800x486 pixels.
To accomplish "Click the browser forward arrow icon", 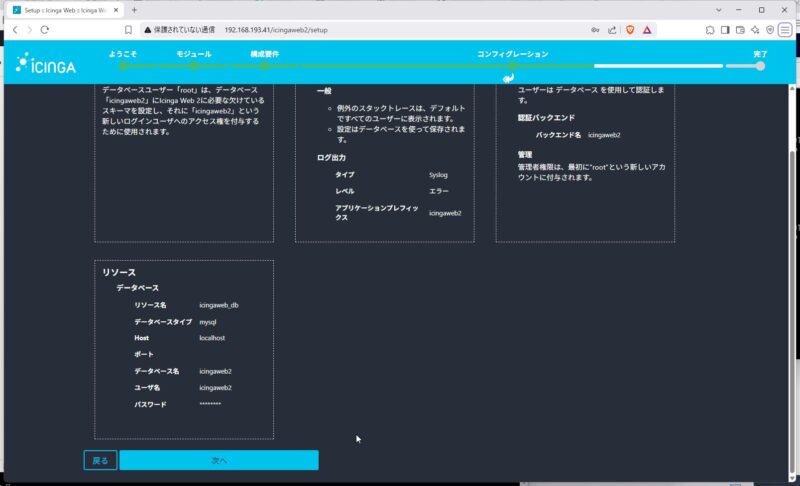I will coord(30,30).
